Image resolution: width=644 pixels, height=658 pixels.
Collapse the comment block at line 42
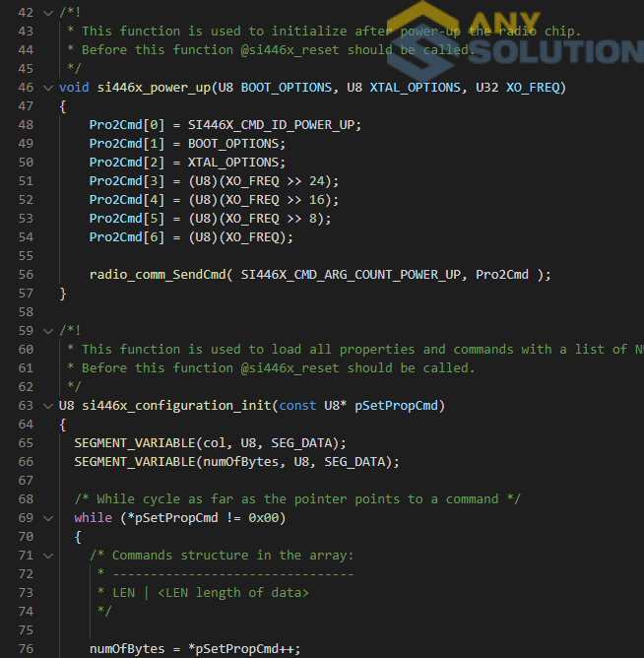tap(47, 12)
